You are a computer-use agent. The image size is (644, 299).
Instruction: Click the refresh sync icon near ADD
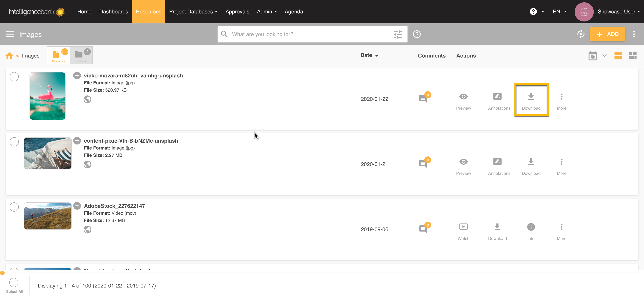click(x=581, y=34)
